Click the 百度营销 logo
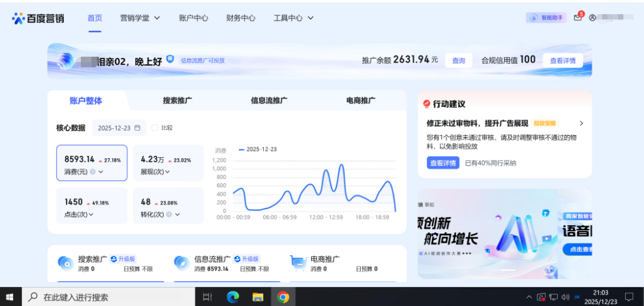Screen dimensions: 644x306 [x=38, y=18]
